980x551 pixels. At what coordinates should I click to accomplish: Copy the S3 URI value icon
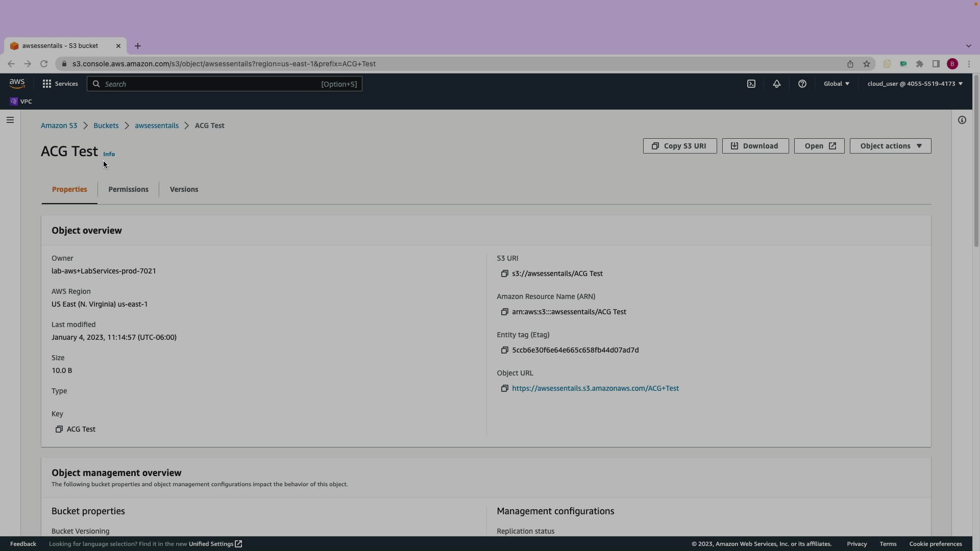[x=504, y=273]
